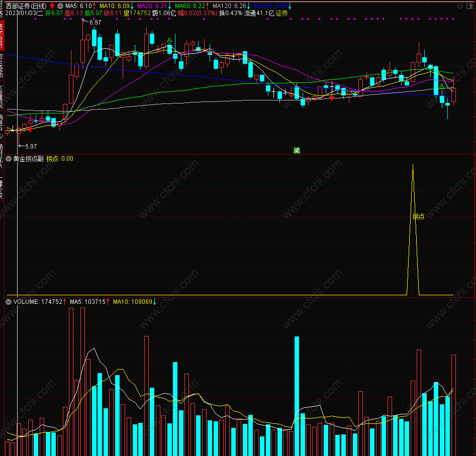Screen dimensions: 476x456
Task: Click the red up-arrow signal near 5.97 low
Action: click(30, 129)
